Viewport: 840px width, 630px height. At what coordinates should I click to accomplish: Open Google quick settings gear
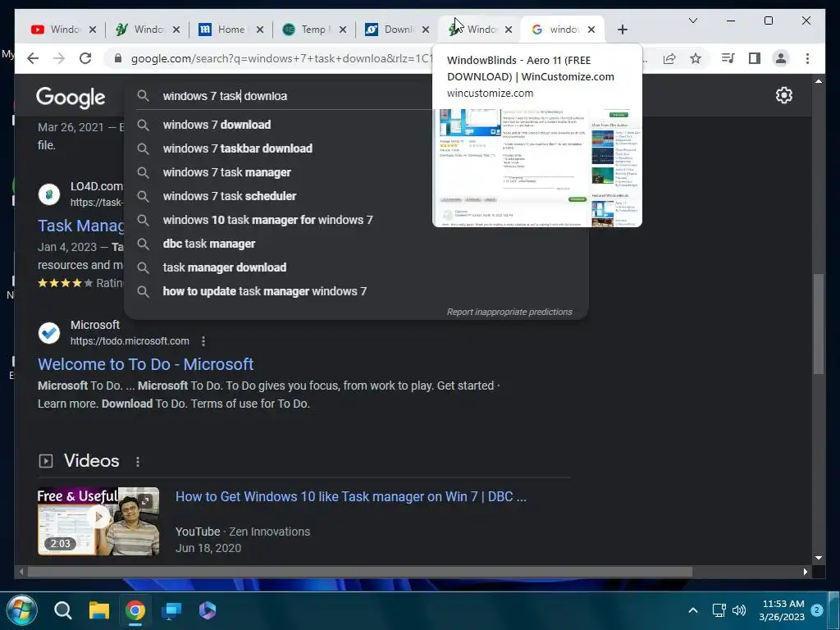(x=783, y=95)
